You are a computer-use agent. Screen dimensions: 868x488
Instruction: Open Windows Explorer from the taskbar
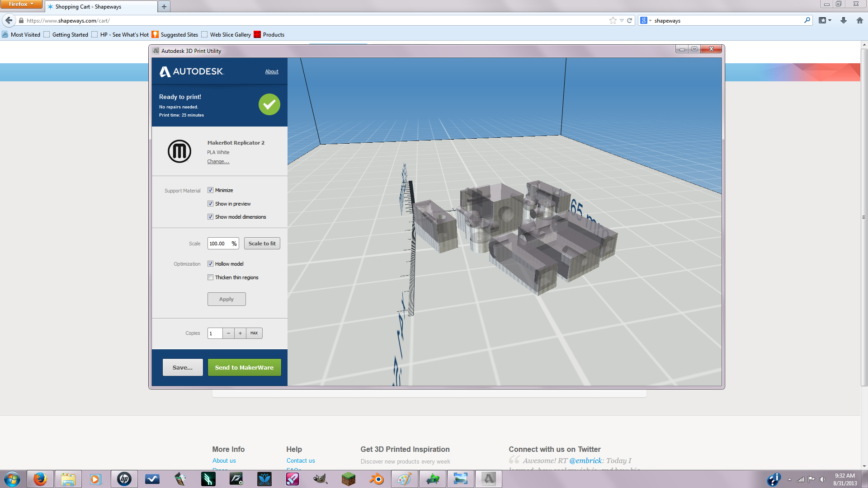[68, 479]
